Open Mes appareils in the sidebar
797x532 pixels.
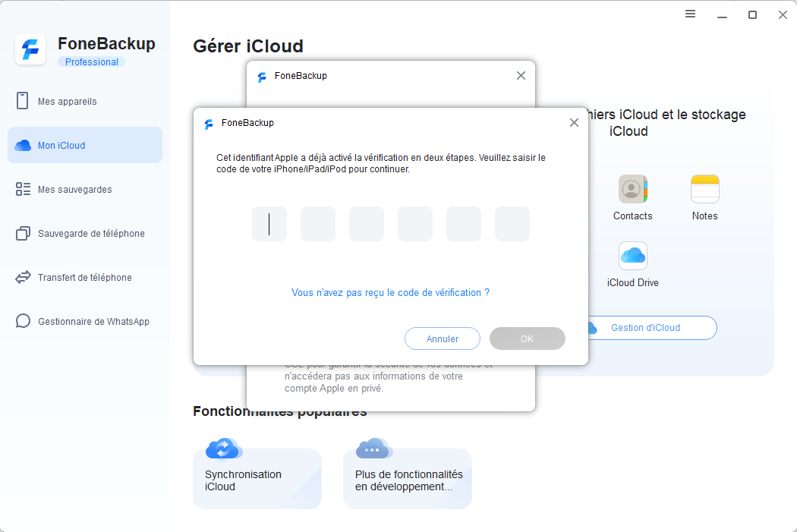[x=85, y=101]
